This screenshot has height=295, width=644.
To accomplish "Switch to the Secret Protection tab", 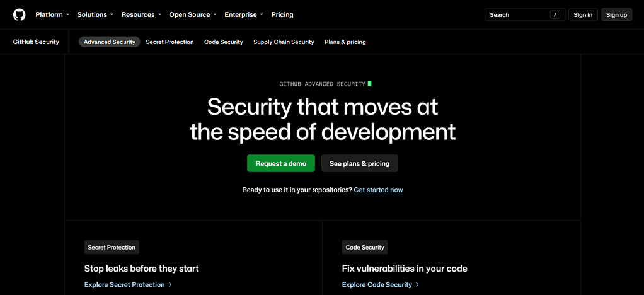I will [170, 42].
